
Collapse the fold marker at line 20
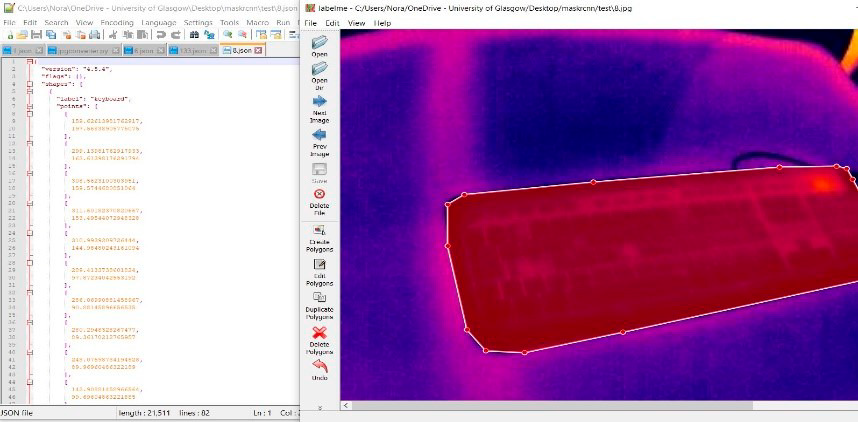[x=30, y=203]
